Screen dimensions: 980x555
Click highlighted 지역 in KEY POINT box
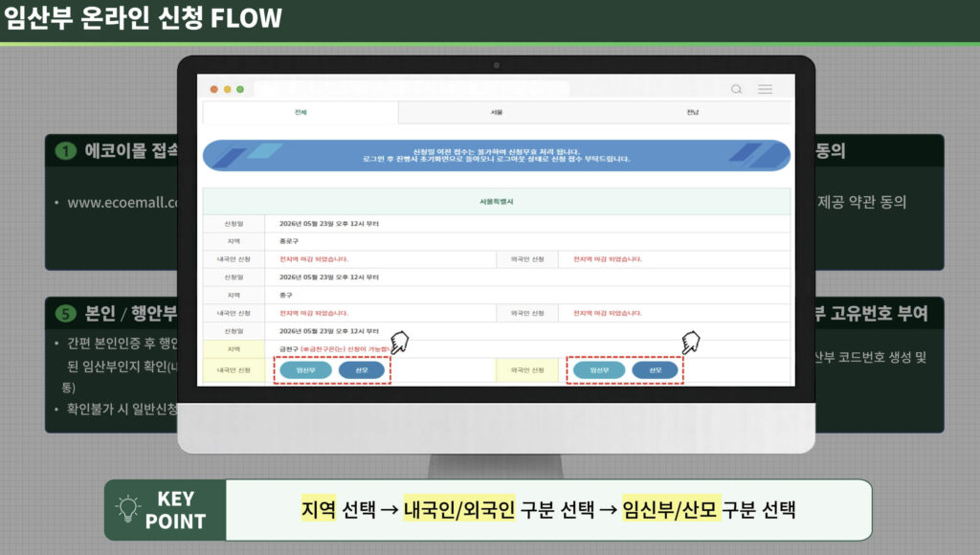(319, 509)
